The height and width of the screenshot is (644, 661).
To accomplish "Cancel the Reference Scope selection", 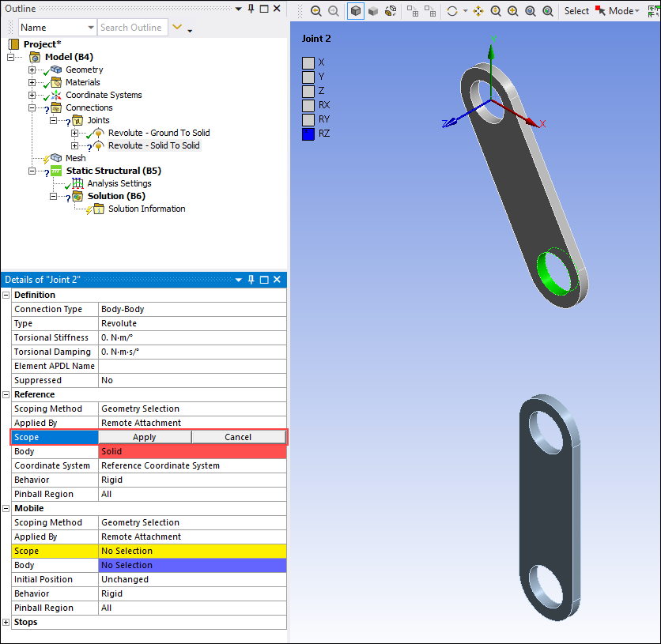I will [238, 437].
